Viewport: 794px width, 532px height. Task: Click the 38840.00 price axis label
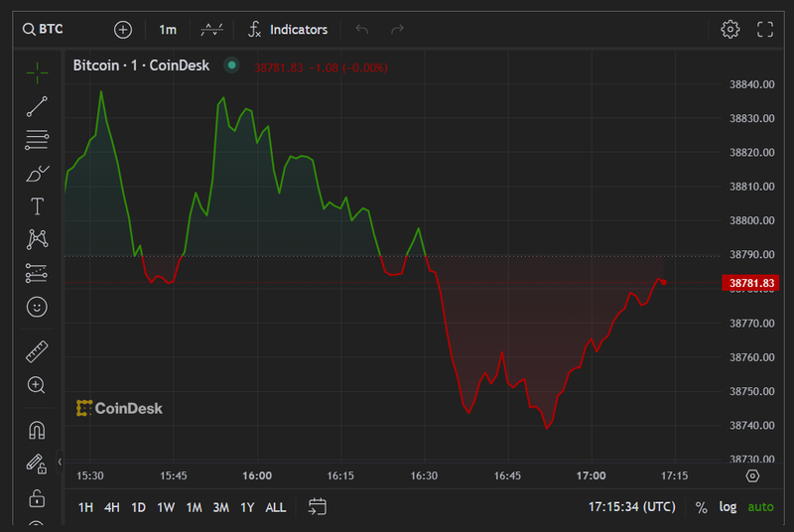[751, 84]
